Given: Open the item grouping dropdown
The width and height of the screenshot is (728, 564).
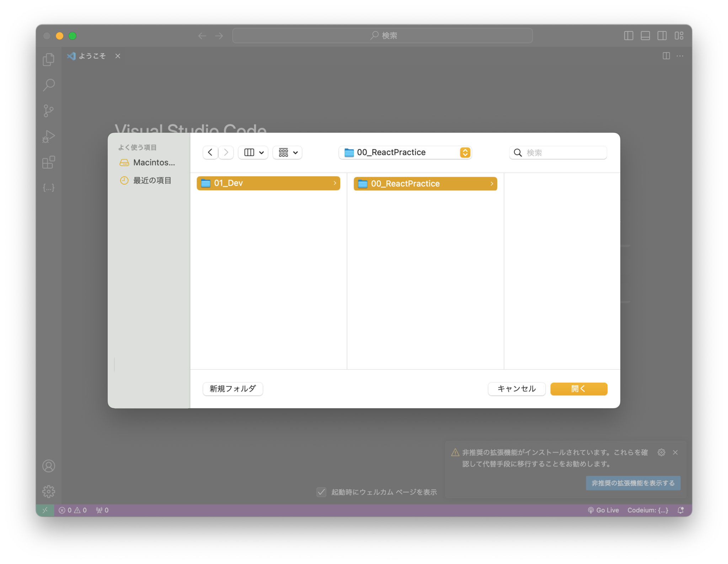Looking at the screenshot, I should coord(288,153).
